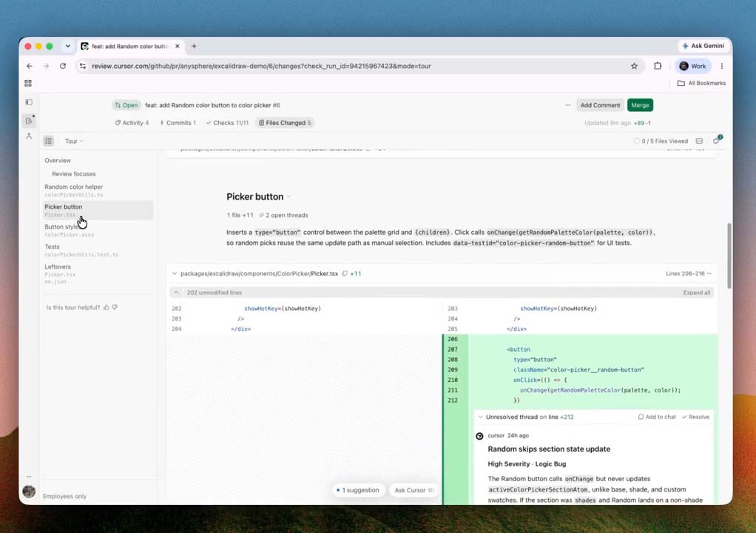Give thumbs down on tour helpfulness

115,307
